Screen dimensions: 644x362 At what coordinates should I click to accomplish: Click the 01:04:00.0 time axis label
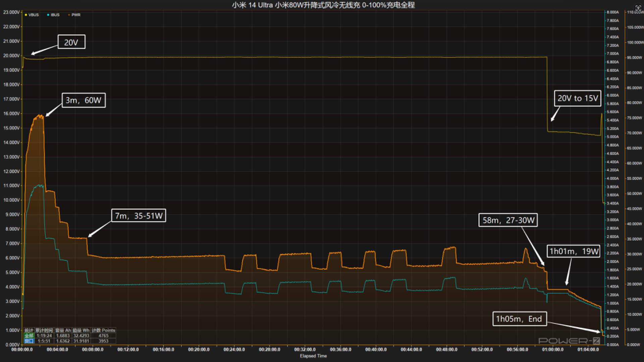tap(588, 349)
